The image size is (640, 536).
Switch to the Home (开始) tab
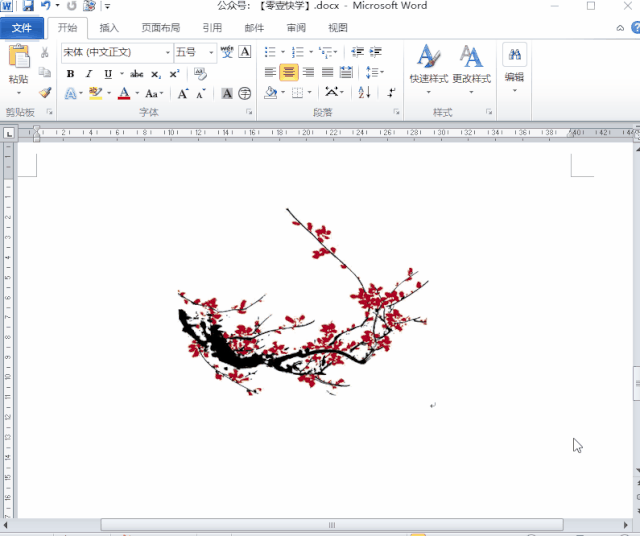[67, 28]
